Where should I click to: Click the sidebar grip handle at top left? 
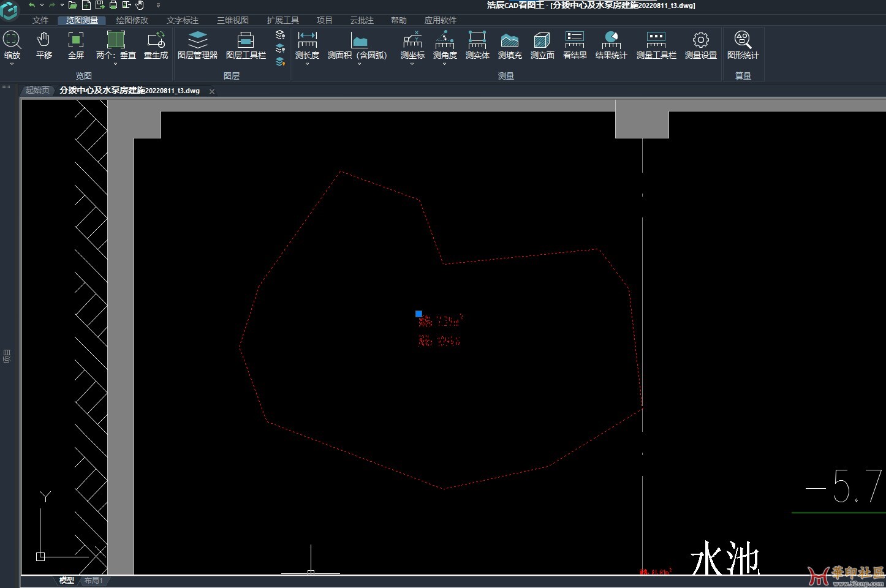click(x=6, y=87)
